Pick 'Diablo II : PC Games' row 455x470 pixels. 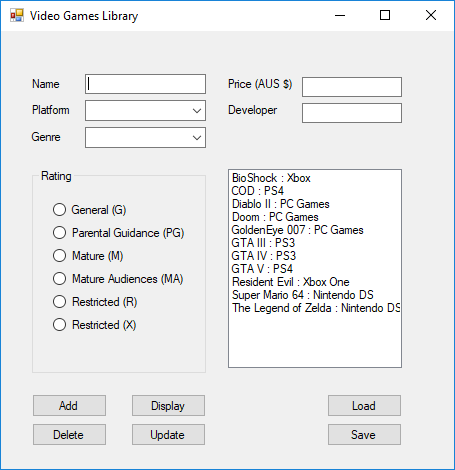click(x=315, y=204)
